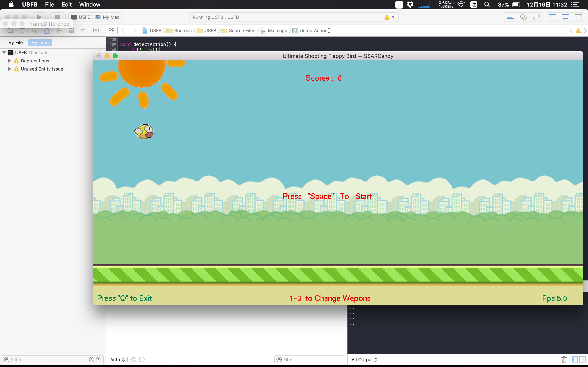Click Main.cpp in the jump bar
The image size is (588, 367).
coord(277,31)
